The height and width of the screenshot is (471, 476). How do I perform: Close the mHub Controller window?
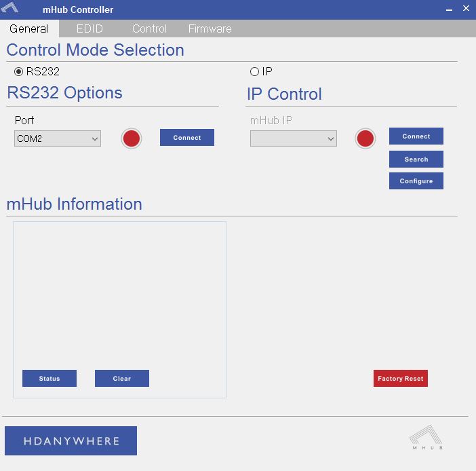(x=466, y=8)
